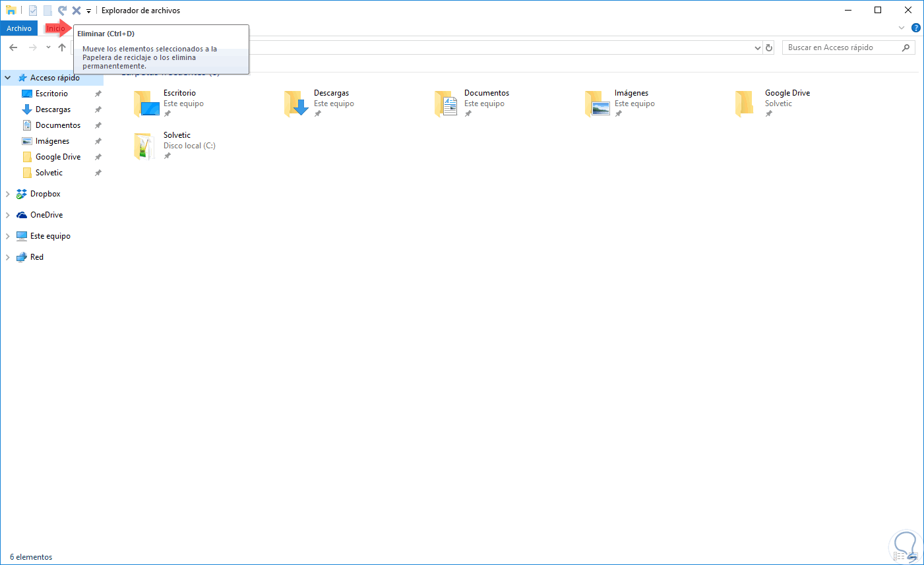Expand the Dropbox tree node
The height and width of the screenshot is (565, 924).
pos(8,194)
